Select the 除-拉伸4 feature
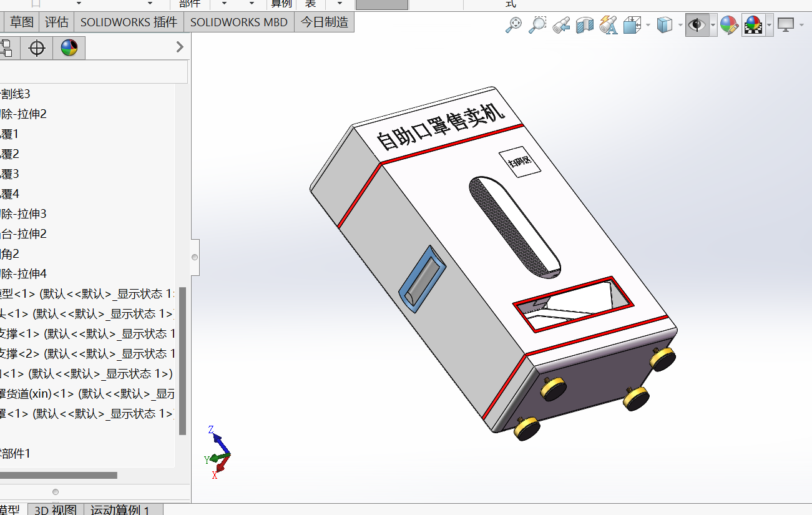 pyautogui.click(x=23, y=274)
